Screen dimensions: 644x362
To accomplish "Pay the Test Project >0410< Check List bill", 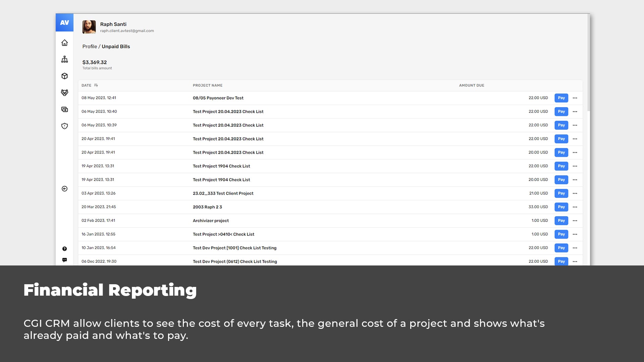I will 561,234.
